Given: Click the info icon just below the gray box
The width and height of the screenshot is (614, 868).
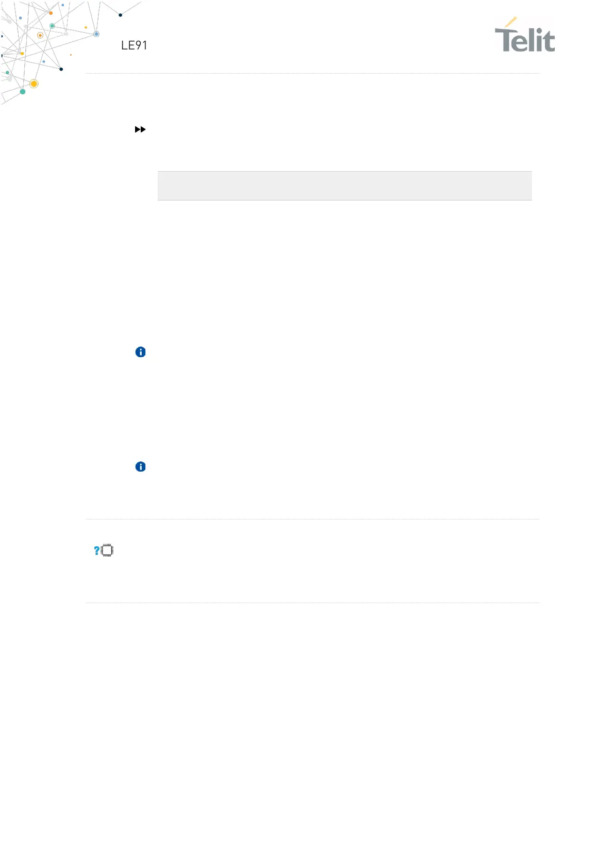Looking at the screenshot, I should click(x=140, y=352).
